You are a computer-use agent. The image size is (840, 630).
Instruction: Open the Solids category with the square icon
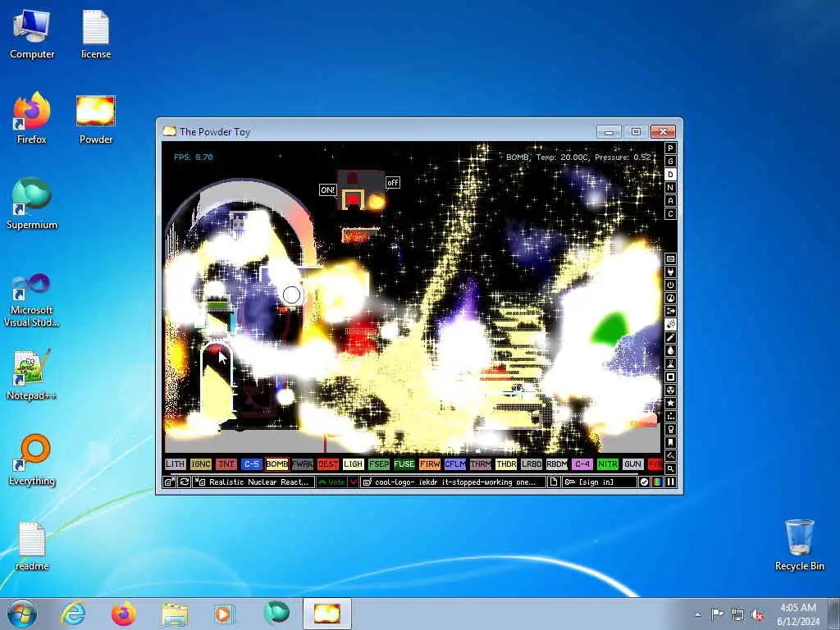[x=670, y=377]
